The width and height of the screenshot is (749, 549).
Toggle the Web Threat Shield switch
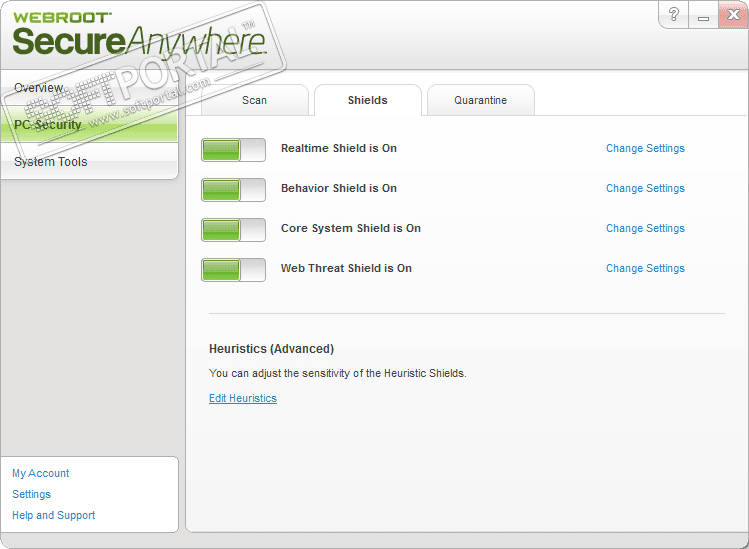point(233,270)
